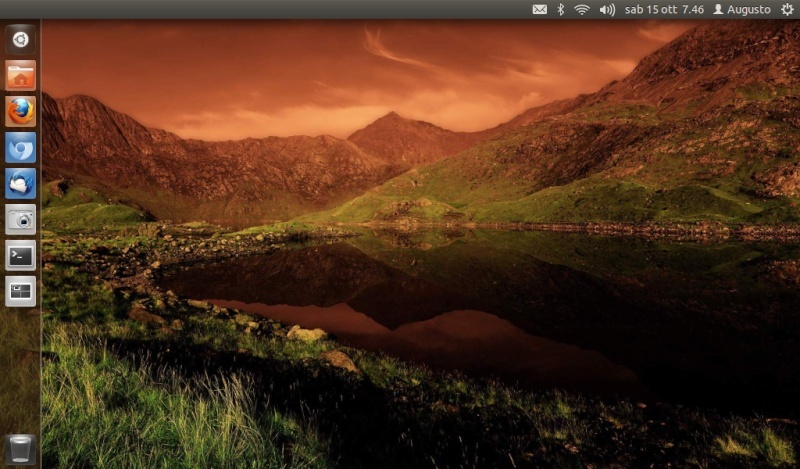
Task: Launch Firefox from the launcher
Action: pos(20,111)
